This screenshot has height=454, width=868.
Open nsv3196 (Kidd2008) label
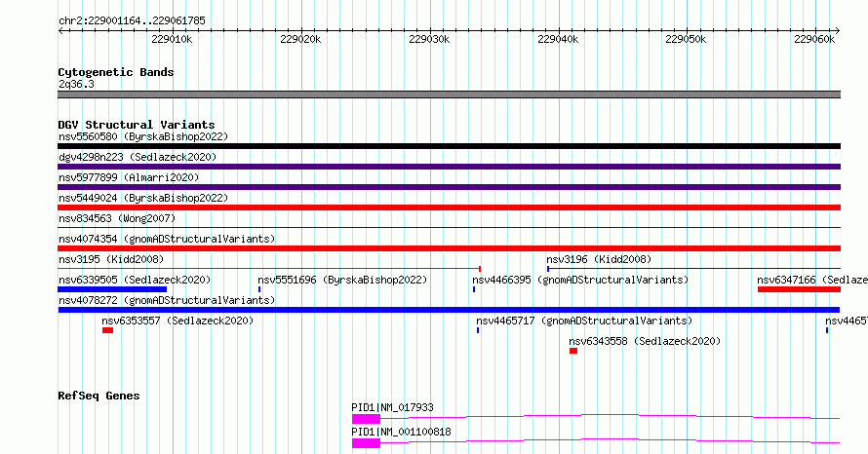pos(599,259)
